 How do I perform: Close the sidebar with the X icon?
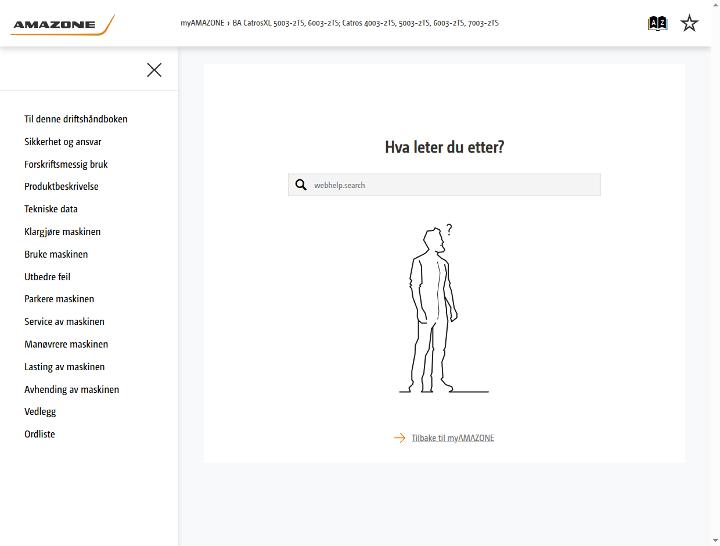154,70
